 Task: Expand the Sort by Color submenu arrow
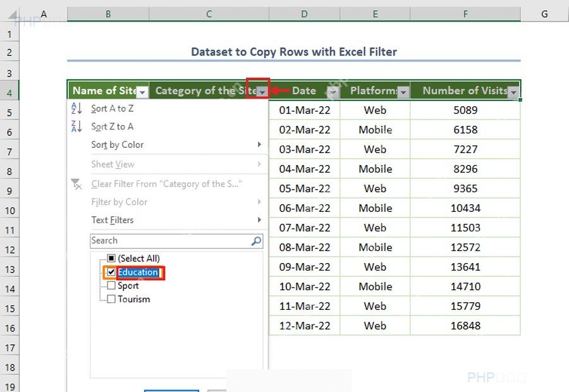[259, 144]
